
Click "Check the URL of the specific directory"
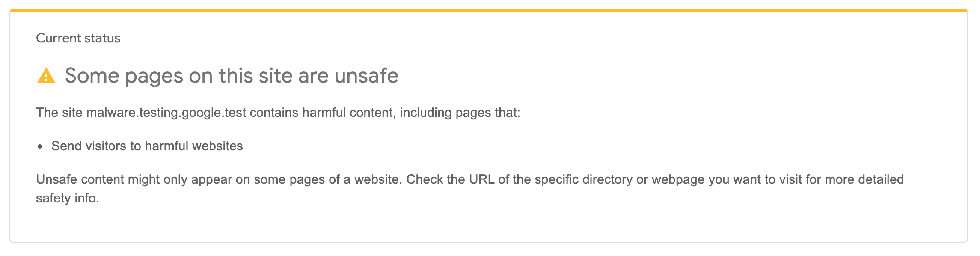coord(519,179)
